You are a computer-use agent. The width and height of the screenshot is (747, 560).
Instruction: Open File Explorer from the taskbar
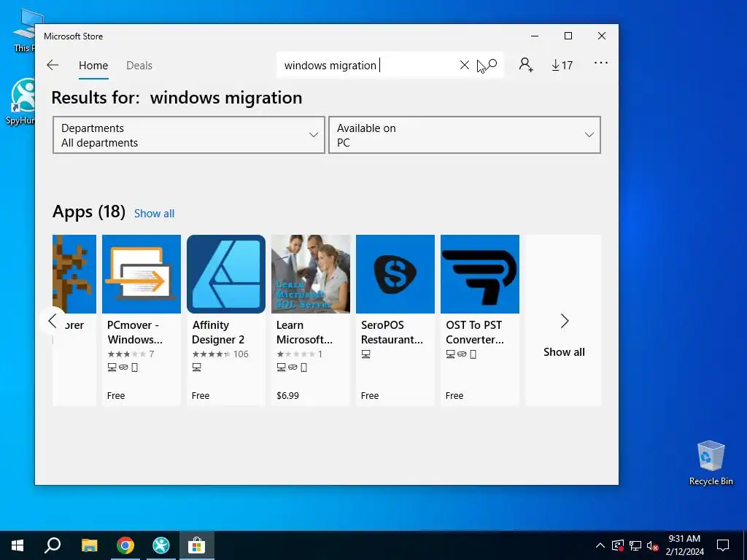pyautogui.click(x=89, y=545)
